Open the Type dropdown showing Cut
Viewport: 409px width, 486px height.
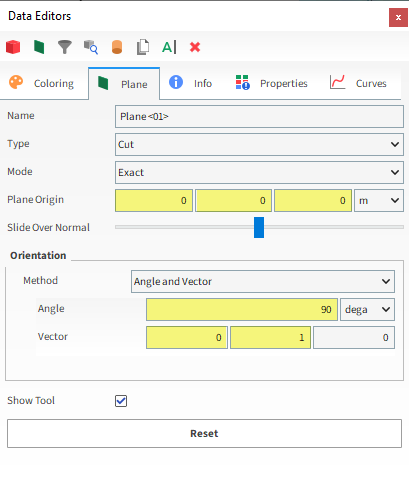point(259,144)
